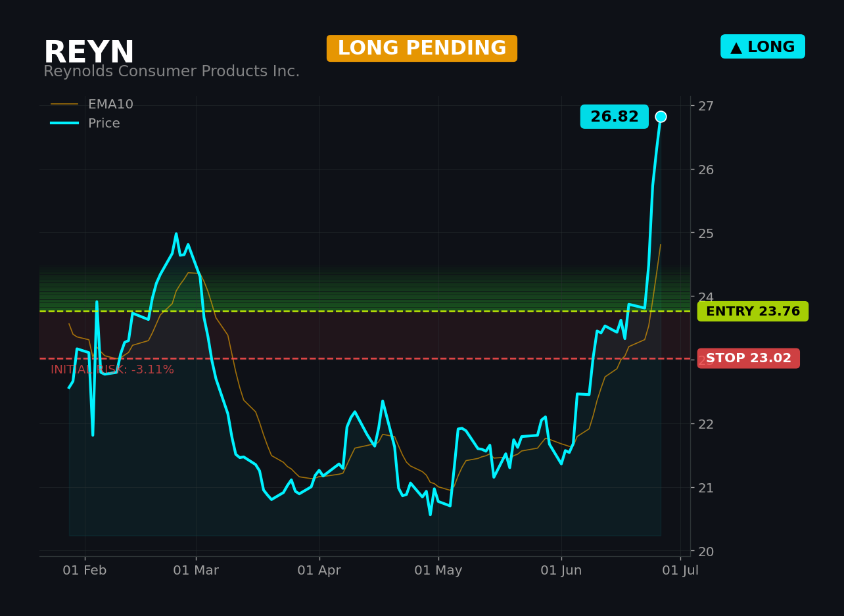Click the EMA10 orange legend line swatch
The height and width of the screenshot is (616, 844).
click(64, 105)
